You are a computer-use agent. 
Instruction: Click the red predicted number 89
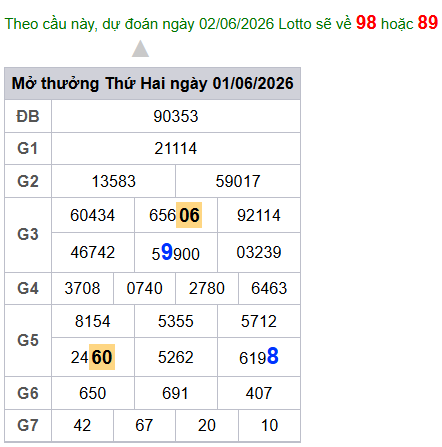tap(428, 23)
